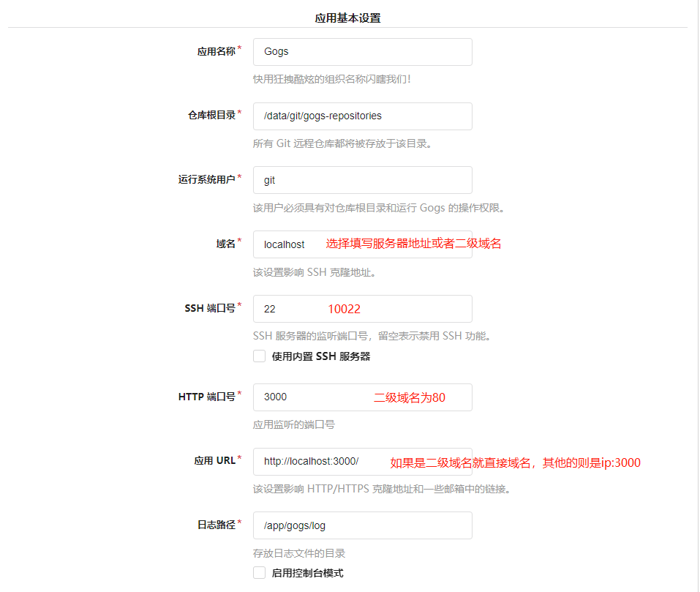Click the 仓库根目录 field label
The height and width of the screenshot is (592, 700).
[x=211, y=116]
